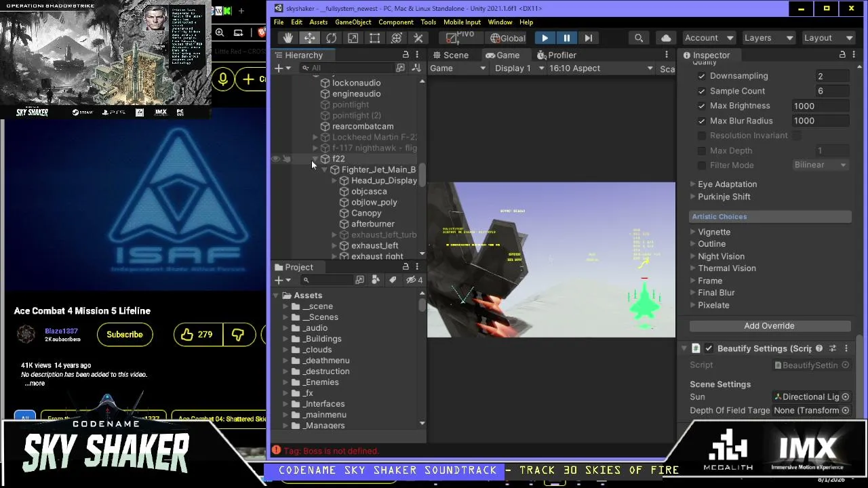This screenshot has height=488, width=868.
Task: Lock the Hierarchy panel
Action: point(406,55)
